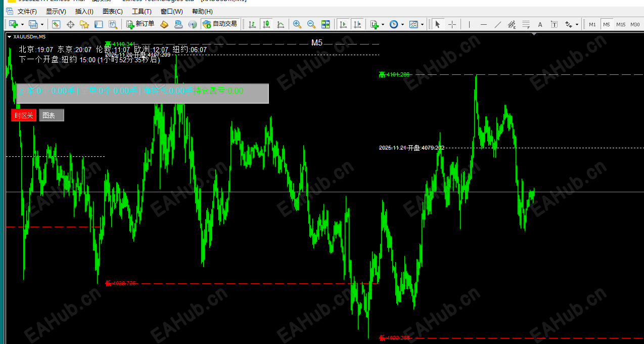The height and width of the screenshot is (344, 644).
Task: Open the XAUUSDm,M5 chart window dropdown
Action: 9,36
